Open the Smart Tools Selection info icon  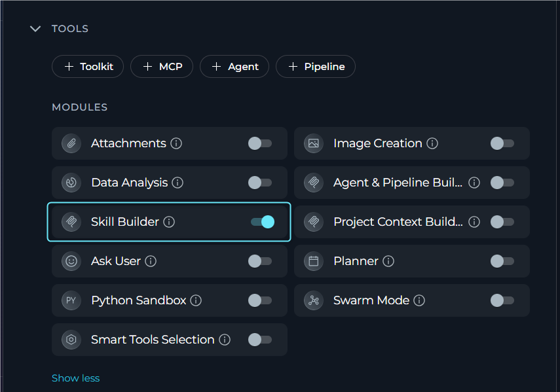pyautogui.click(x=225, y=340)
